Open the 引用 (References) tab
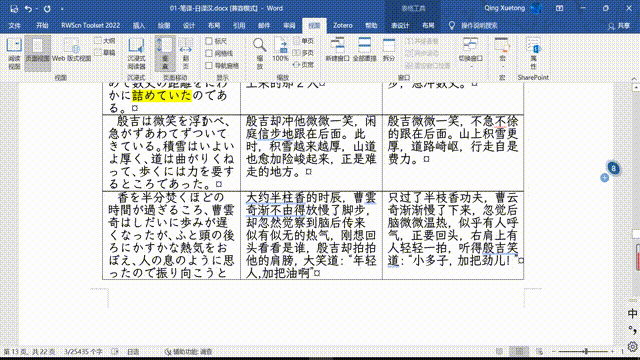This screenshot has width=640, height=360. (239, 25)
